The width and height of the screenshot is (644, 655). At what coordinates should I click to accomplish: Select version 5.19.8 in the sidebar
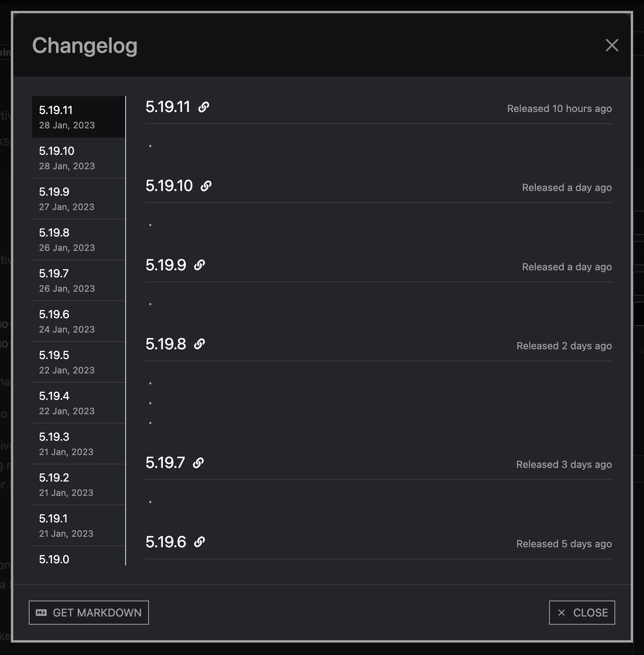point(78,239)
